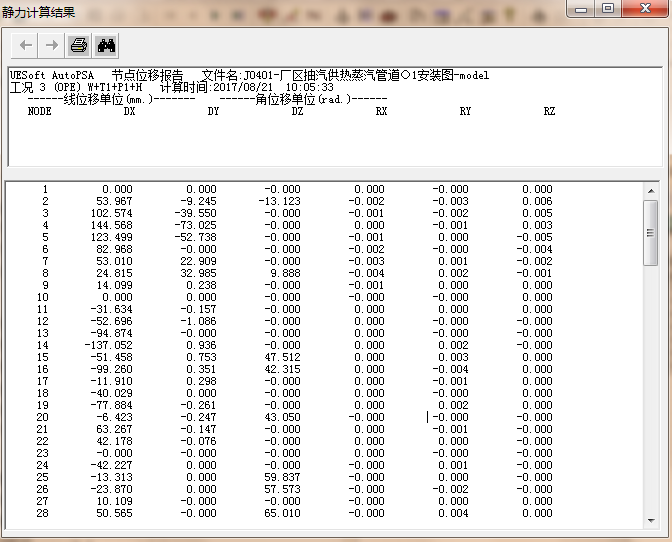Click the NODE column header
The width and height of the screenshot is (672, 542).
40,111
